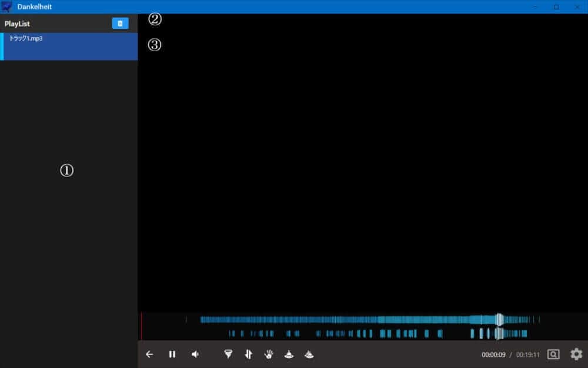Click the first of the two cone-shaped icons

[x=289, y=354]
